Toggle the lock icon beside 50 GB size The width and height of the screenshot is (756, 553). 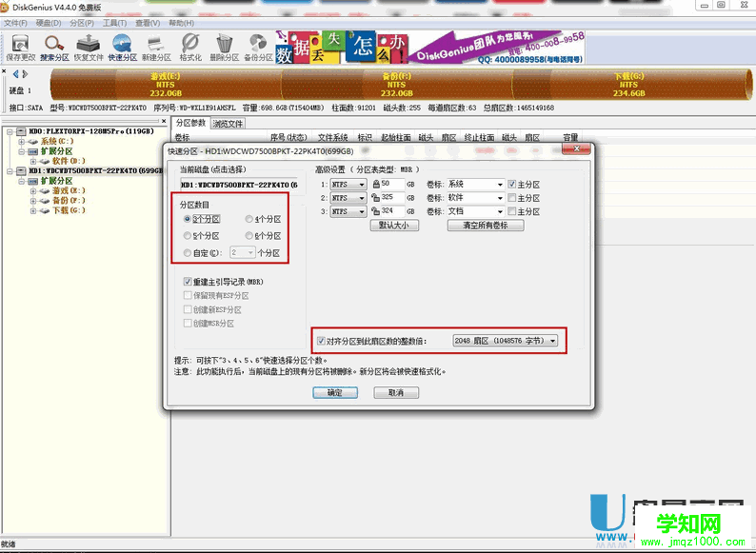376,184
